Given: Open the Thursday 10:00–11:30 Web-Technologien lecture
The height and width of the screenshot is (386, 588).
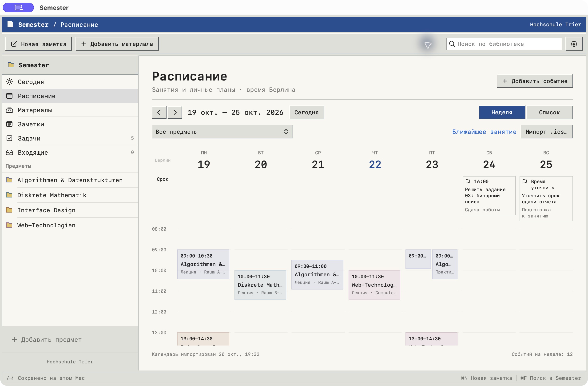Looking at the screenshot, I should (374, 285).
